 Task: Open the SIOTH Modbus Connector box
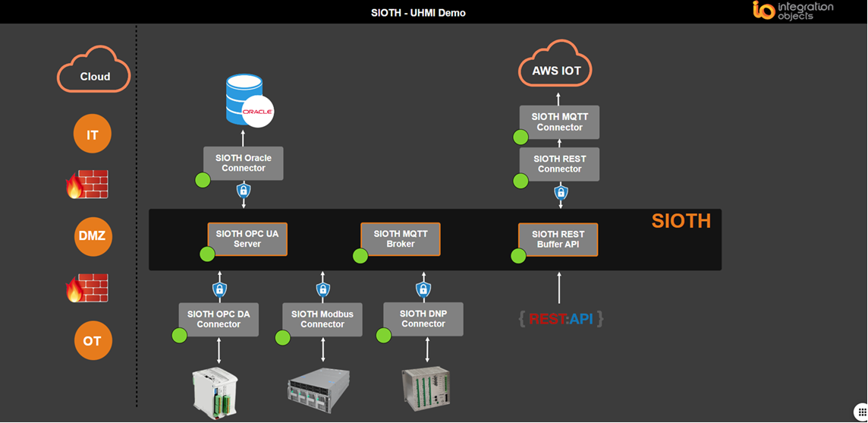point(322,319)
